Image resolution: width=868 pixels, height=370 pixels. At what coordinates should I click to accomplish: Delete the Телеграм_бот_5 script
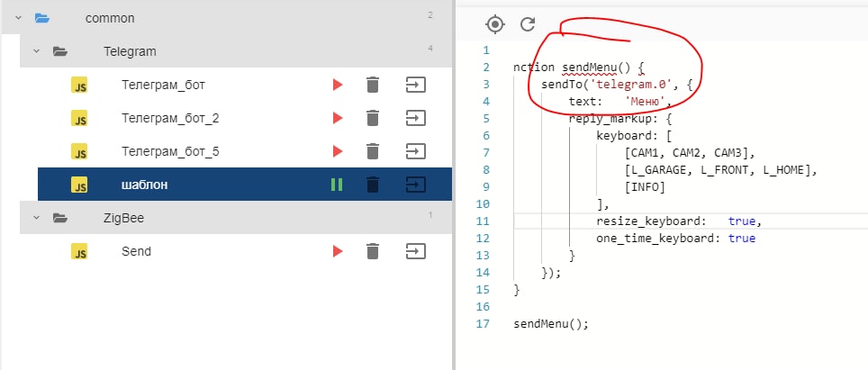(x=373, y=151)
